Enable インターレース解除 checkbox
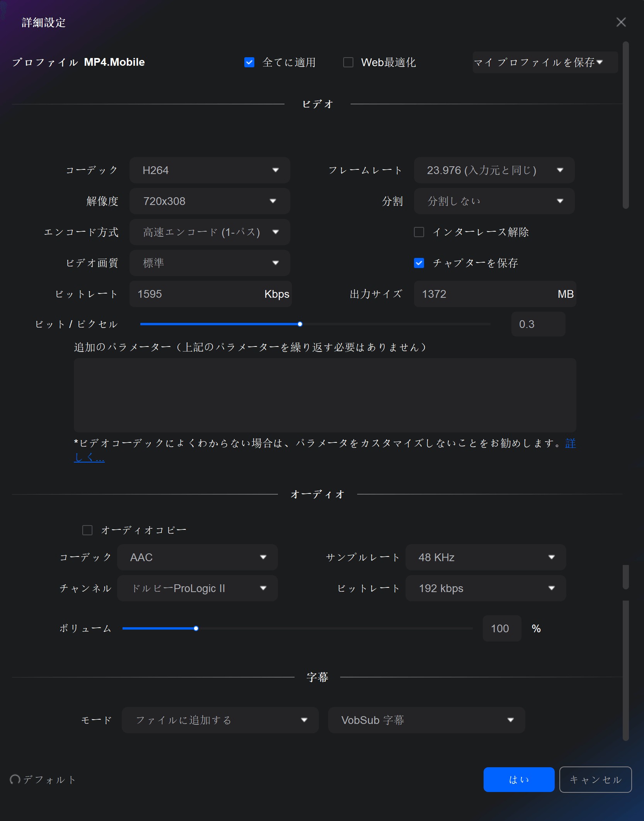The width and height of the screenshot is (644, 821). pos(419,232)
